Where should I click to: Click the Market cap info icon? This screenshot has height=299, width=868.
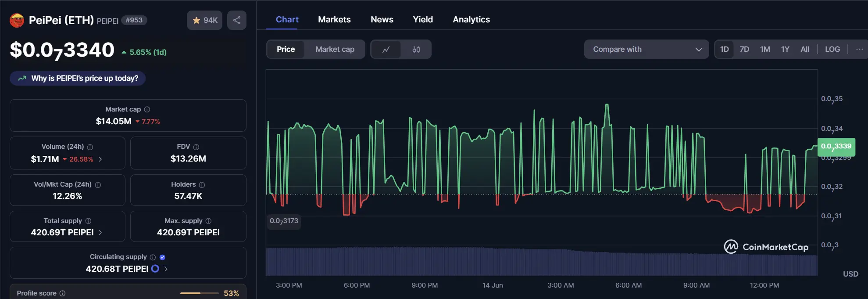147,109
